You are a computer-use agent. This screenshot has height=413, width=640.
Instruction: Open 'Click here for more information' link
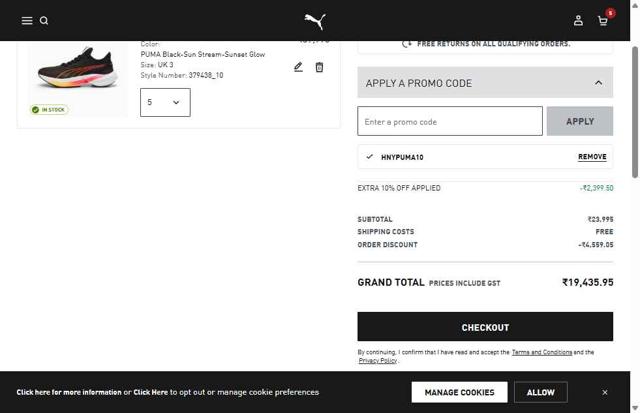[69, 392]
